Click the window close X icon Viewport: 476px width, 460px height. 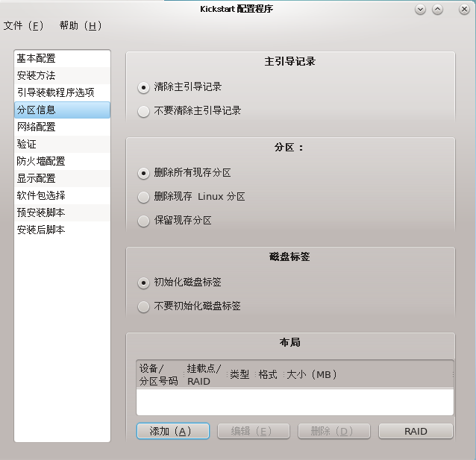tap(464, 10)
